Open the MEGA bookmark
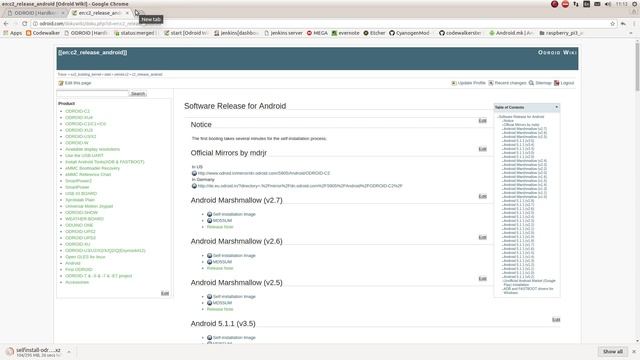This screenshot has height=360, width=640. (x=317, y=33)
